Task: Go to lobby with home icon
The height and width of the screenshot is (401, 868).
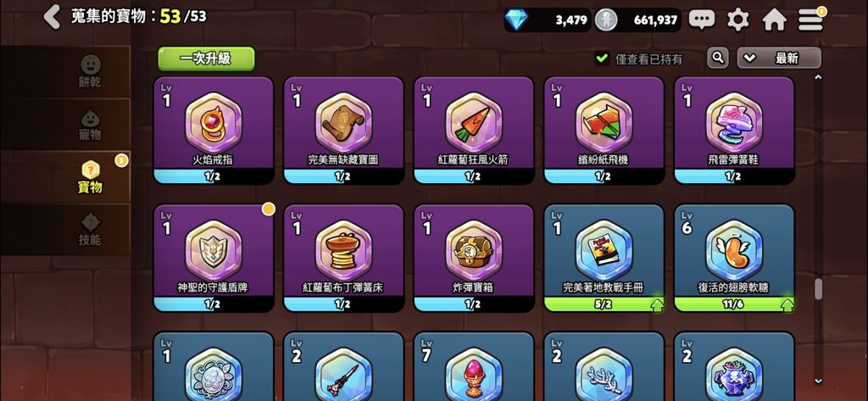Action: (774, 20)
